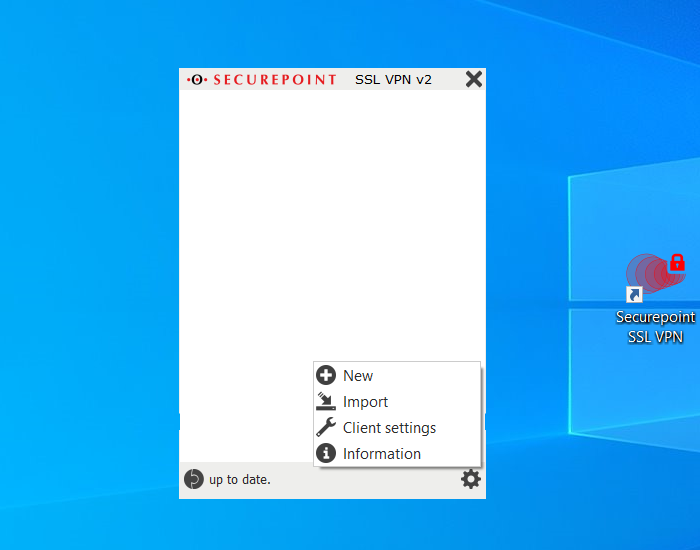
Task: Click the SECUREPOINT brand text in header
Action: tap(274, 80)
